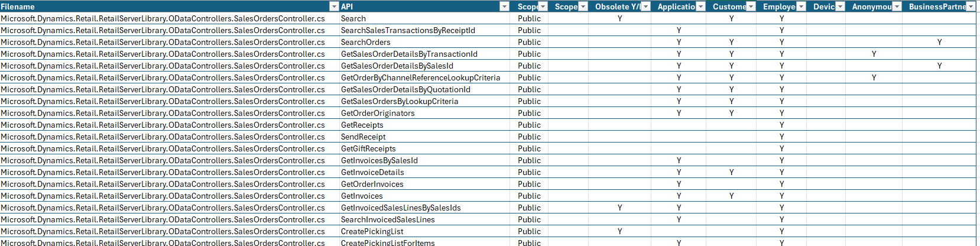Open the Employee column filter dropdown
The image size is (980, 246).
pos(801,7)
